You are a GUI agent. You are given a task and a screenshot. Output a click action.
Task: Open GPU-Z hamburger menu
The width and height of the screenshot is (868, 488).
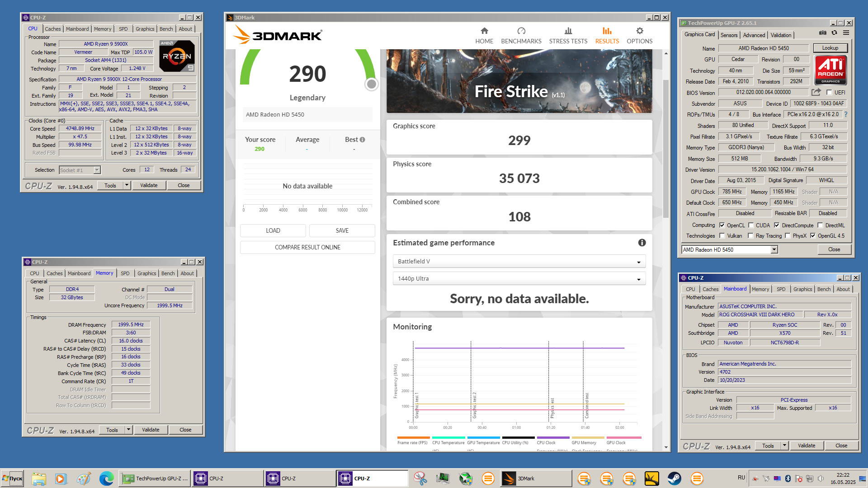click(x=846, y=33)
